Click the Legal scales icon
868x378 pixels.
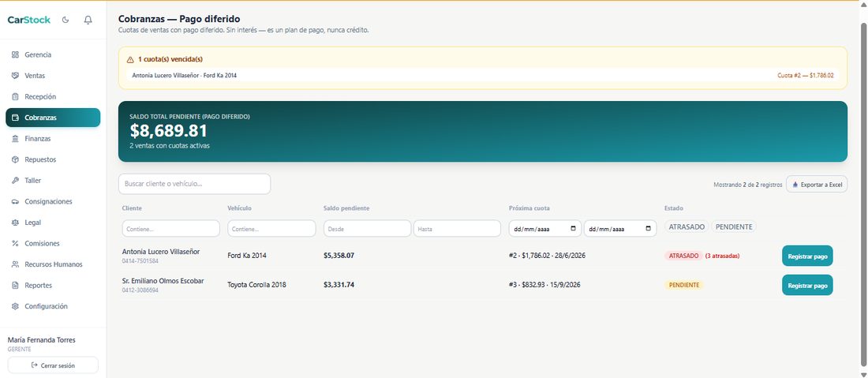click(16, 223)
